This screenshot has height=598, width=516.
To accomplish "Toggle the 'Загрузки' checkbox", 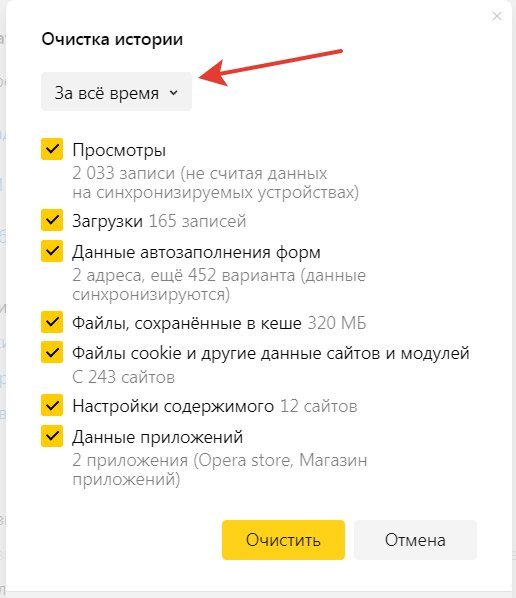I will [x=52, y=220].
